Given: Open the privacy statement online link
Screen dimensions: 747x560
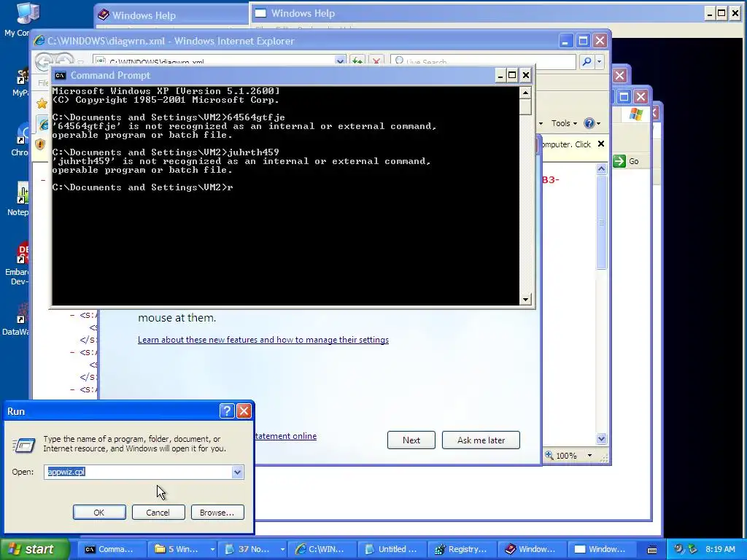Looking at the screenshot, I should (x=286, y=436).
